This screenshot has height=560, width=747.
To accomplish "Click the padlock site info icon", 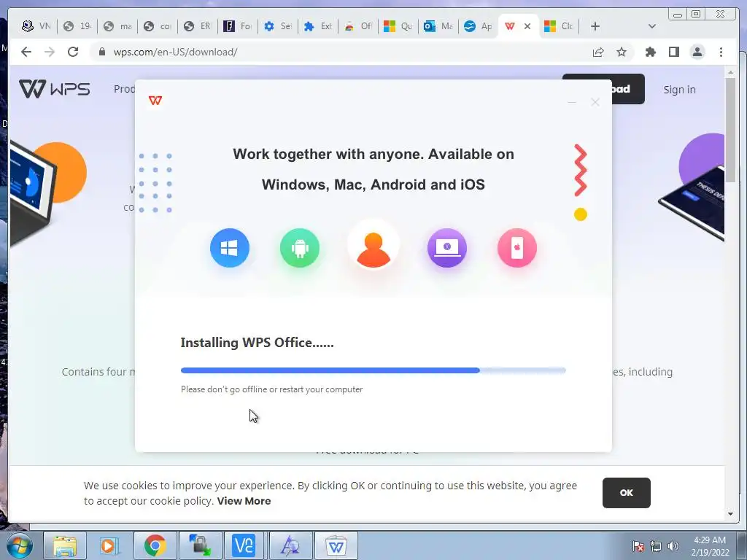I will (101, 52).
